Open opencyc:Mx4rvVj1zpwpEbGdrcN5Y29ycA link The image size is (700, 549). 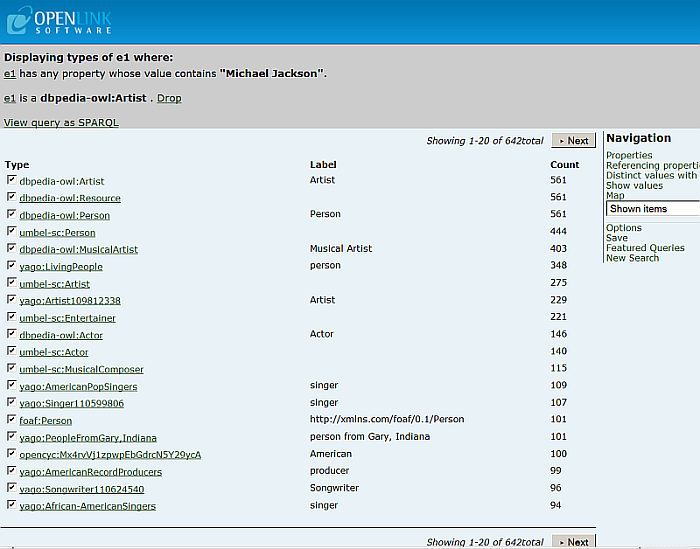point(110,455)
